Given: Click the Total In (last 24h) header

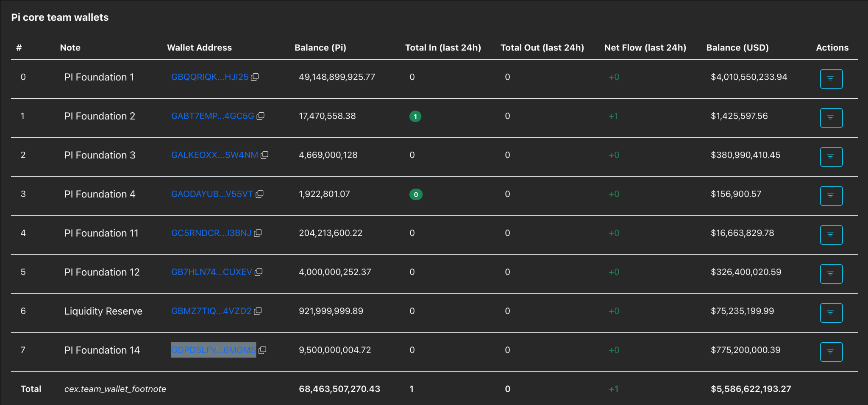Looking at the screenshot, I should (x=443, y=47).
